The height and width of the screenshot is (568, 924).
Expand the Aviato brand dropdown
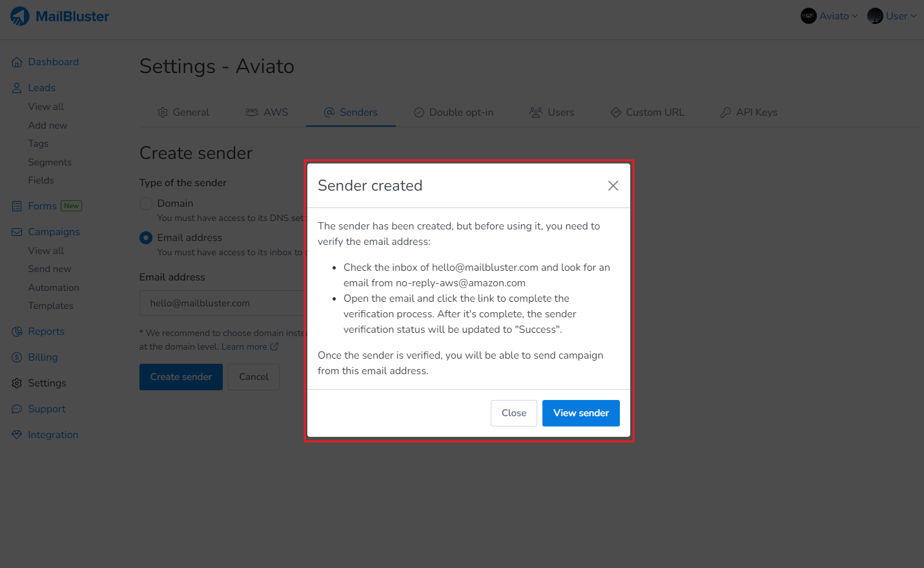pyautogui.click(x=829, y=16)
